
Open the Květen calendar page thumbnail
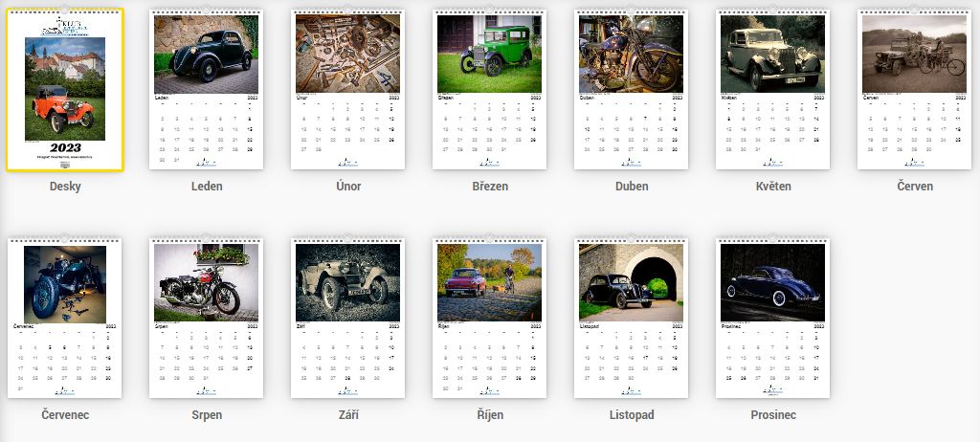click(x=772, y=90)
